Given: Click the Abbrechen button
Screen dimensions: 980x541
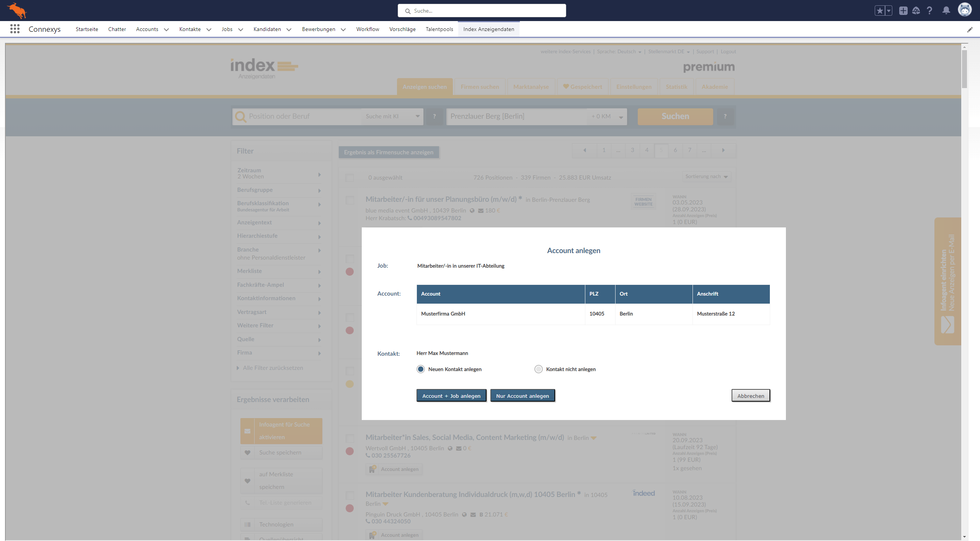Looking at the screenshot, I should 750,396.
